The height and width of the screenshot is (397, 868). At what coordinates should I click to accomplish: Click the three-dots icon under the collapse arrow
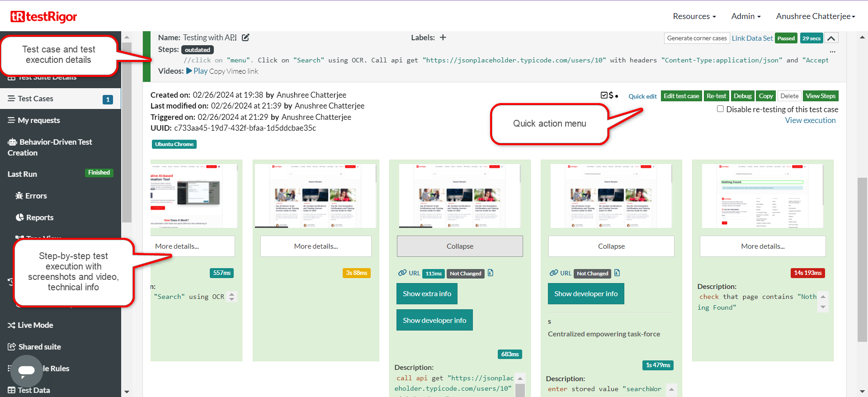point(832,52)
